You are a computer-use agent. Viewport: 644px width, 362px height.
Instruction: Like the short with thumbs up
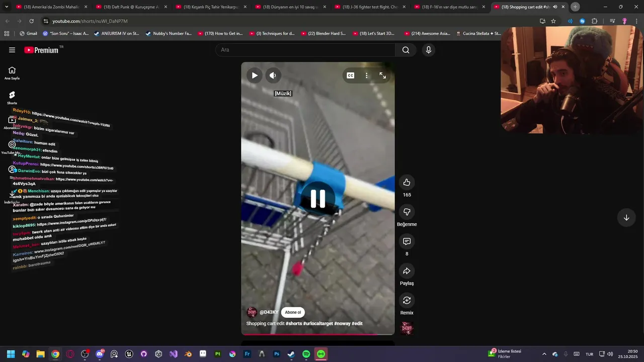[x=407, y=183]
